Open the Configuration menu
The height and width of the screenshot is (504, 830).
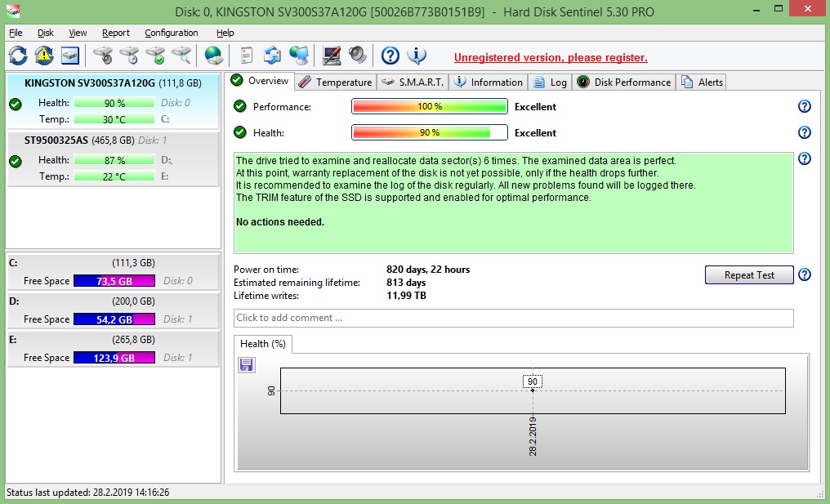(172, 33)
